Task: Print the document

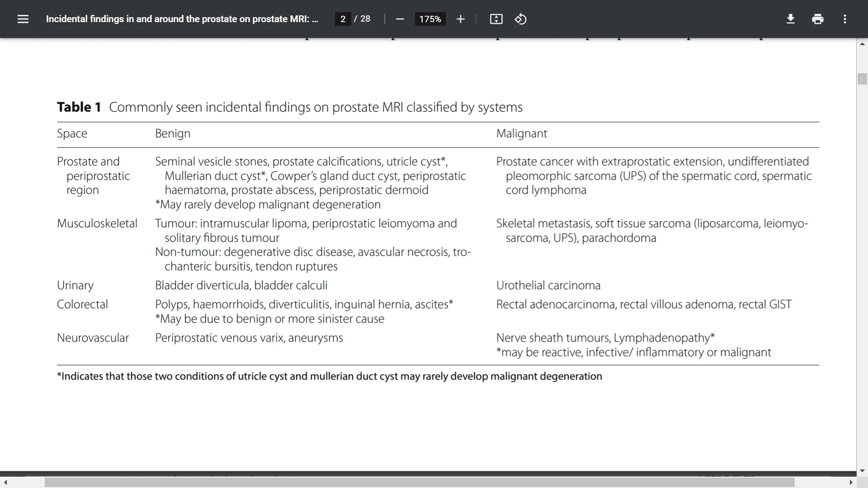Action: tap(817, 19)
